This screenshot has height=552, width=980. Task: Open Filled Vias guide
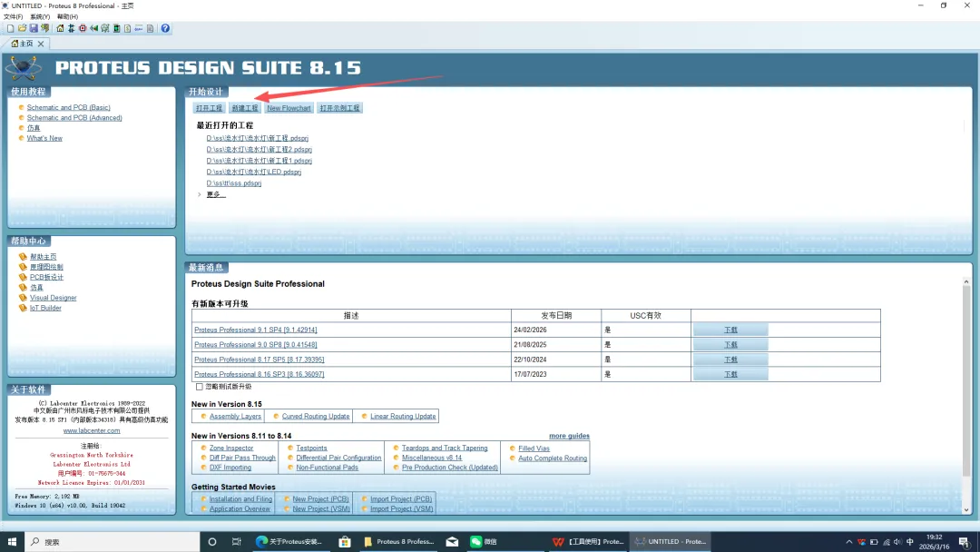534,448
